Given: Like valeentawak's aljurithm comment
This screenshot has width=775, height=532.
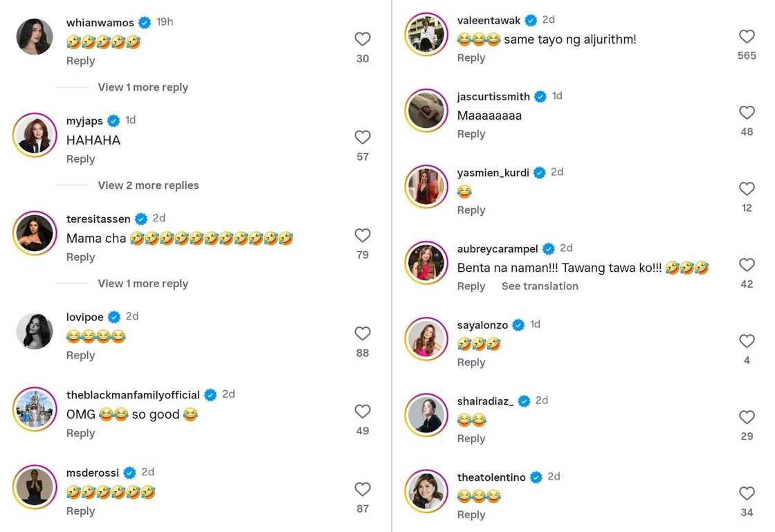Looking at the screenshot, I should (x=747, y=37).
